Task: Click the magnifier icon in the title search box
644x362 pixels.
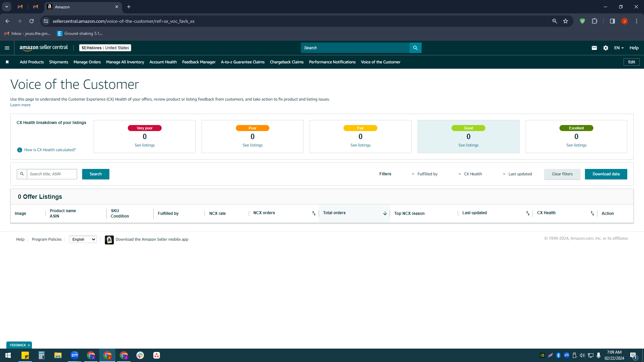Action: coord(22,174)
